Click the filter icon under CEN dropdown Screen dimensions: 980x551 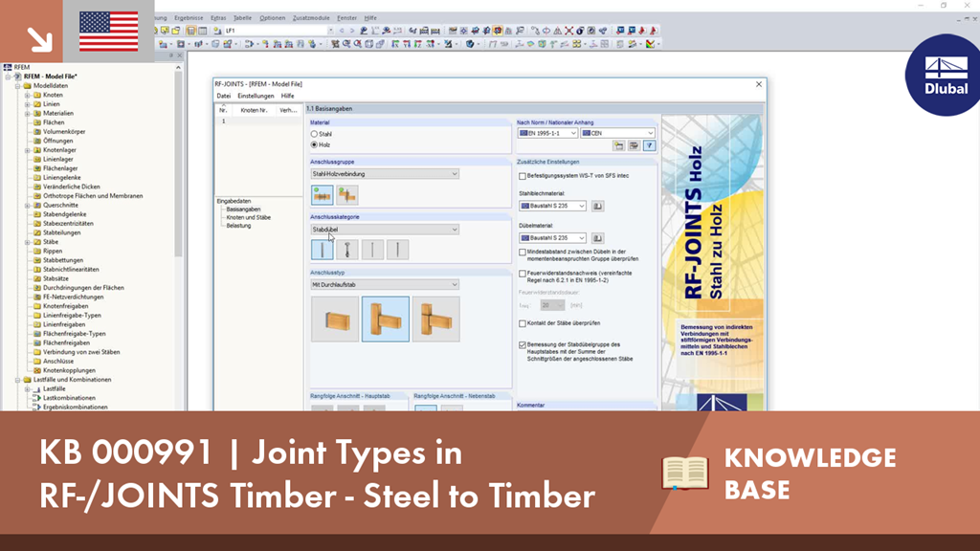650,145
